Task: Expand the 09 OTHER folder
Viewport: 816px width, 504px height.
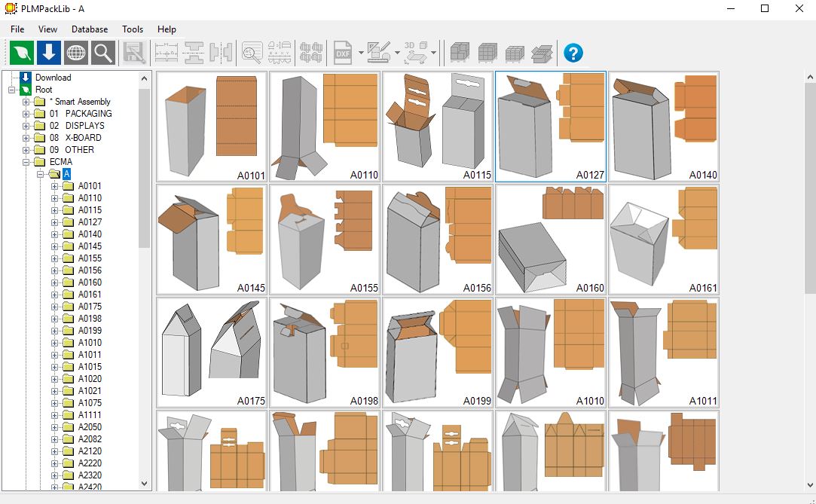Action: [26, 150]
